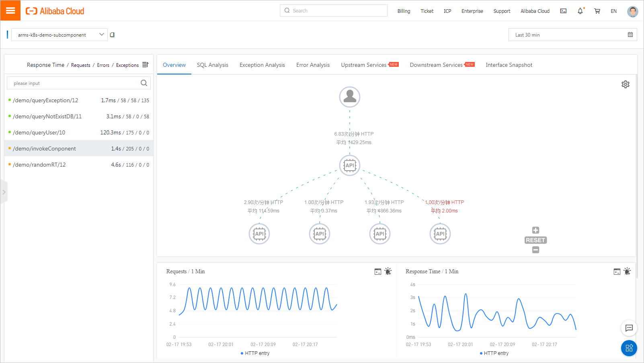Select the API node under 2.90次/分钟

coord(259,234)
